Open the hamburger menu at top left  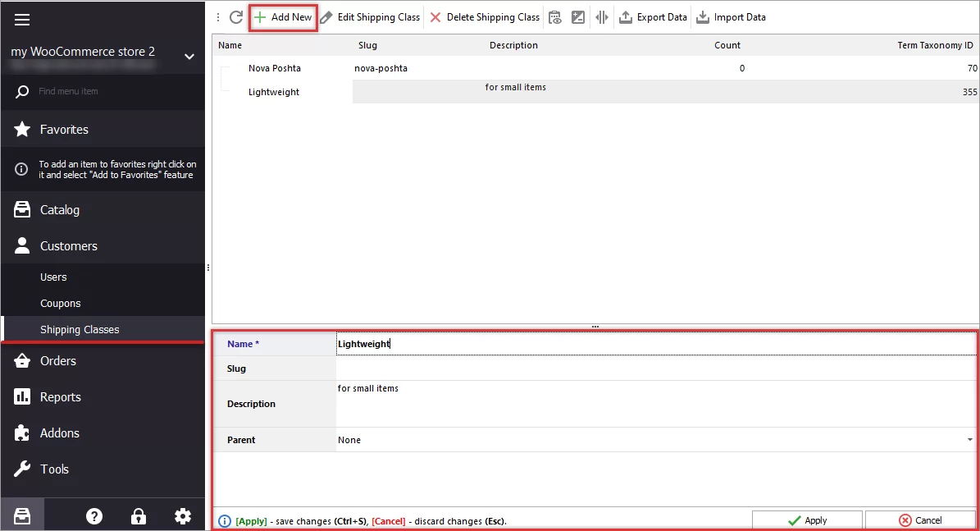pyautogui.click(x=22, y=20)
